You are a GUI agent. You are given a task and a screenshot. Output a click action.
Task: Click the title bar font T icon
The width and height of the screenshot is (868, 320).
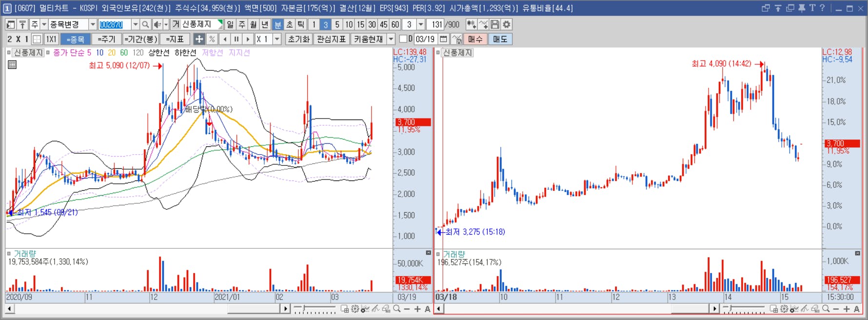812,8
